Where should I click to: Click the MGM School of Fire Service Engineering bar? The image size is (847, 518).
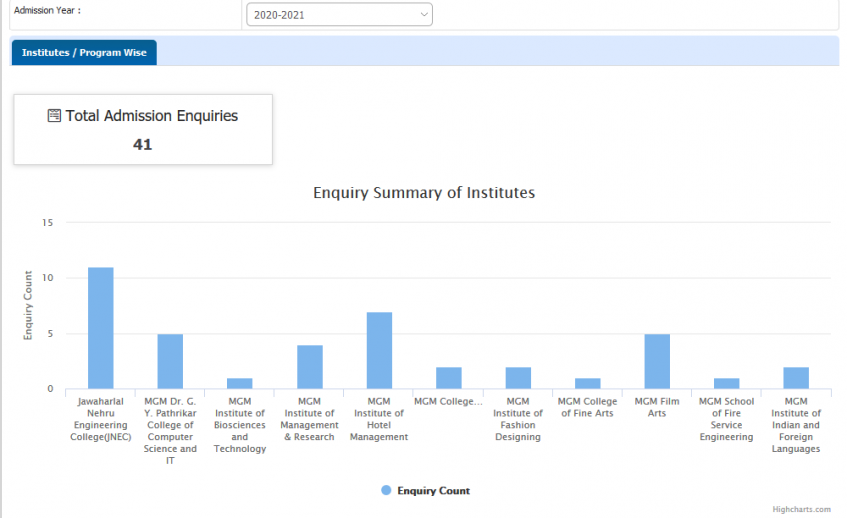tap(727, 384)
